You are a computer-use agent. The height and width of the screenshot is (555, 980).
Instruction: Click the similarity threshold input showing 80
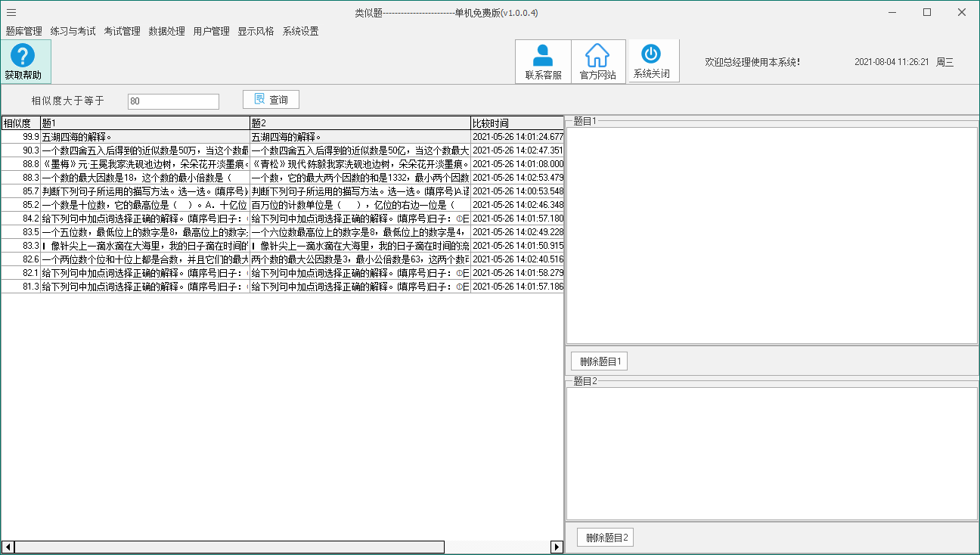172,101
